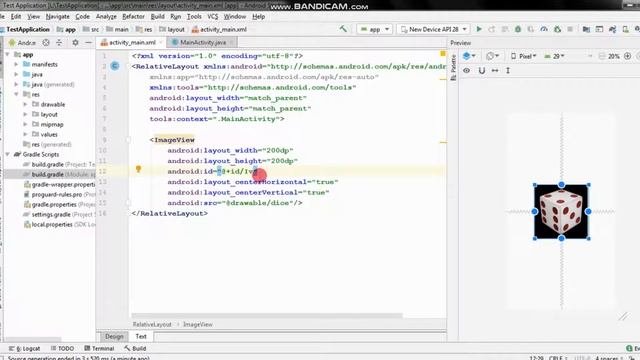The width and height of the screenshot is (640, 360).
Task: Click scroll-from-source target icon in Project panel
Action: click(46, 42)
